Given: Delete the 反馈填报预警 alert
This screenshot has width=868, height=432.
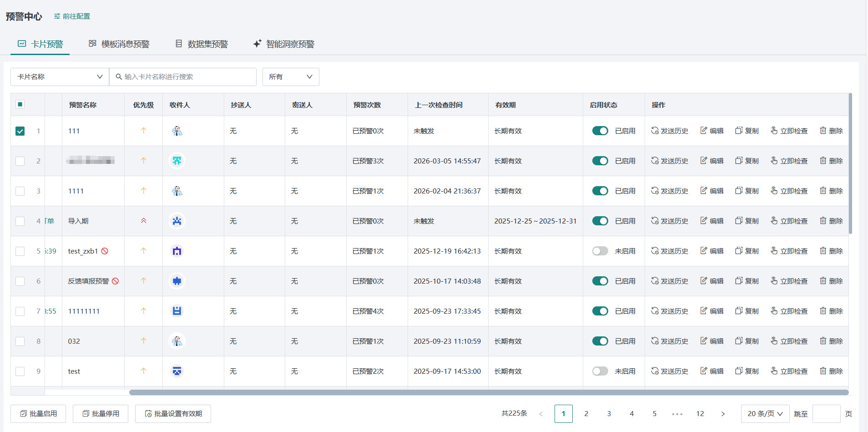Looking at the screenshot, I should 831,281.
